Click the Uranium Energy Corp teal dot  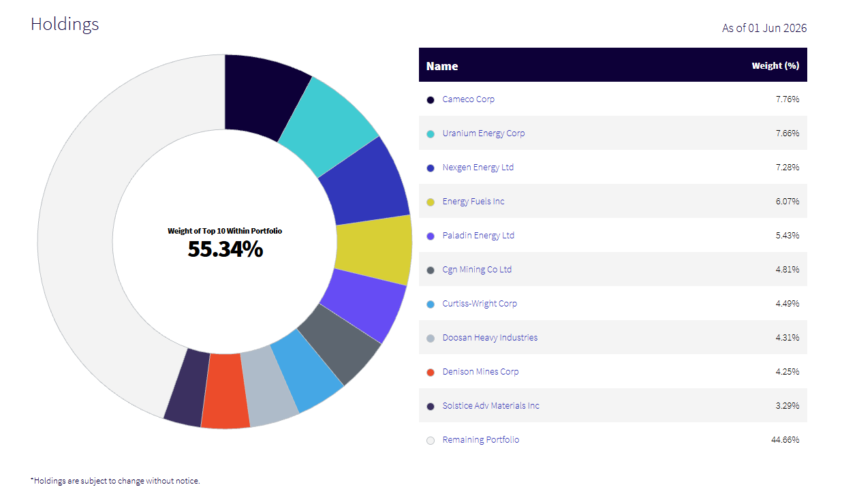pos(431,134)
